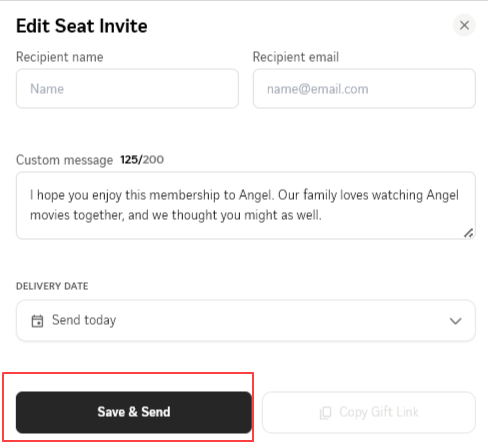Screen dimensions: 488x445
Task: Click the Edit Seat Invite title
Action: [82, 26]
